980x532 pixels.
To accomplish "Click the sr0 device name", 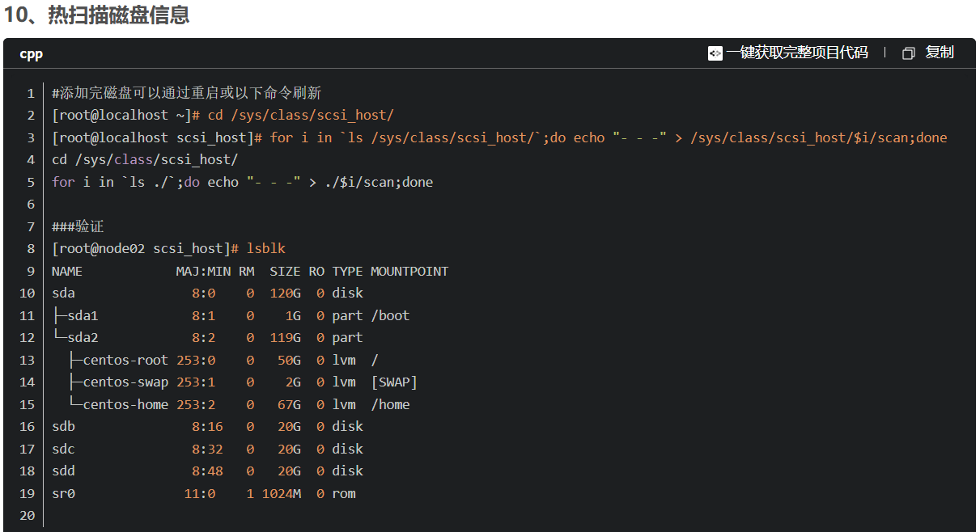I will (63, 493).
